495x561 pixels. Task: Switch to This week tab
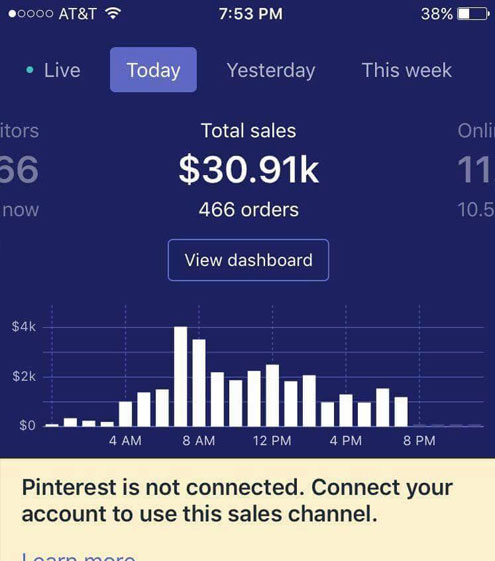point(407,70)
